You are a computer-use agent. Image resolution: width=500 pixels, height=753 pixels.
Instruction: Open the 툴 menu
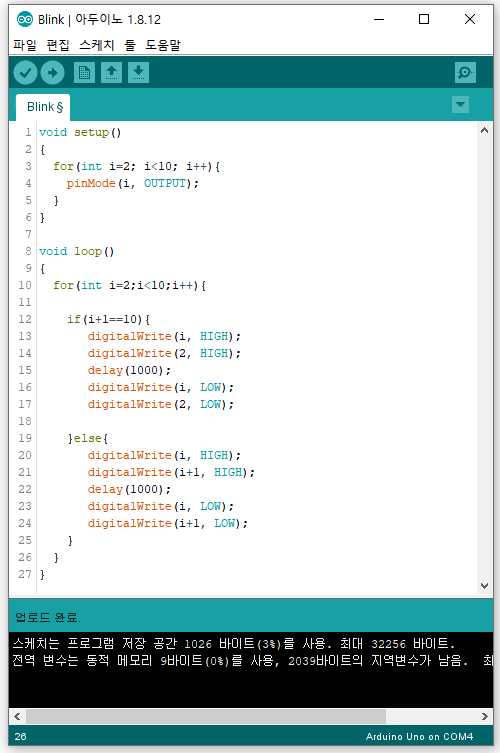pos(130,45)
